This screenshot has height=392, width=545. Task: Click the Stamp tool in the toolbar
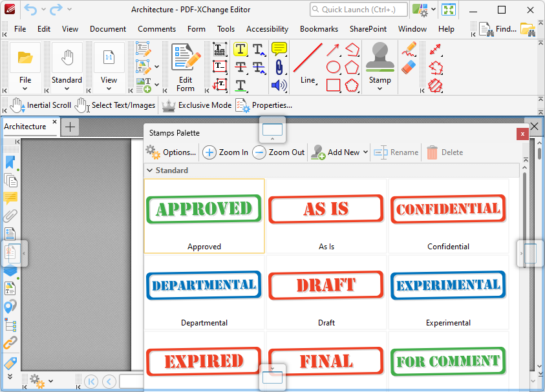(x=379, y=61)
